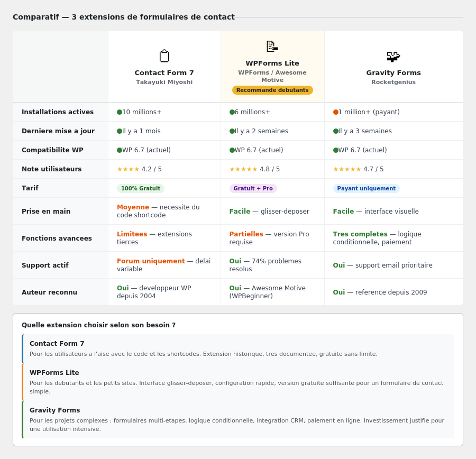Screen dimensions: 476x459
Task: Click the Quelle extension choisir selon son besoin heading
Action: click(x=98, y=325)
